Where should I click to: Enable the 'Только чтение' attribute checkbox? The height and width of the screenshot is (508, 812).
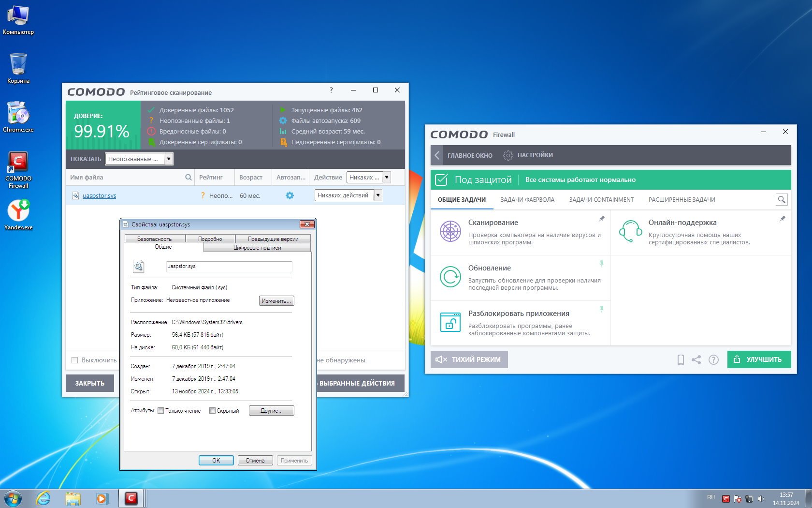[161, 411]
